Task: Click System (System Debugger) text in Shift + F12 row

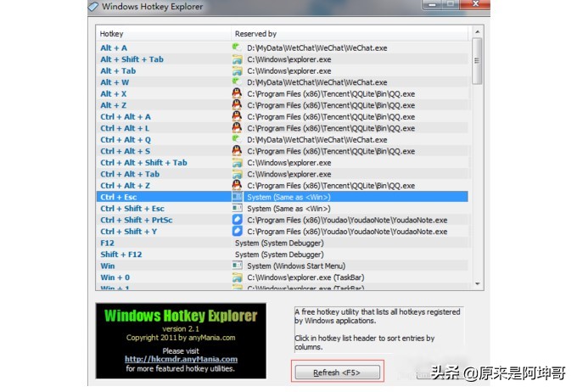Action: (x=279, y=255)
